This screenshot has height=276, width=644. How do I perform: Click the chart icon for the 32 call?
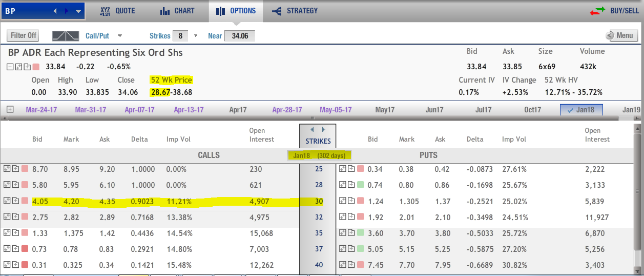point(7,217)
